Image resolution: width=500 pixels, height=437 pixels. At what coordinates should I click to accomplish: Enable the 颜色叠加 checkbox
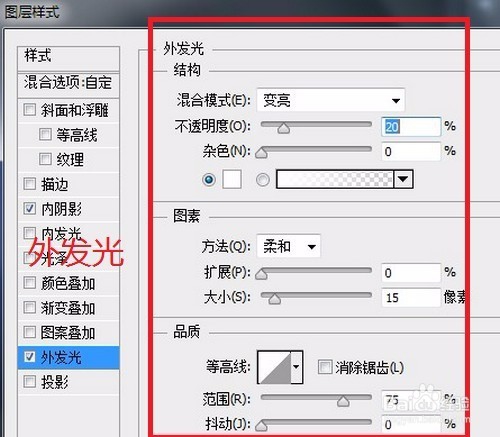(30, 283)
